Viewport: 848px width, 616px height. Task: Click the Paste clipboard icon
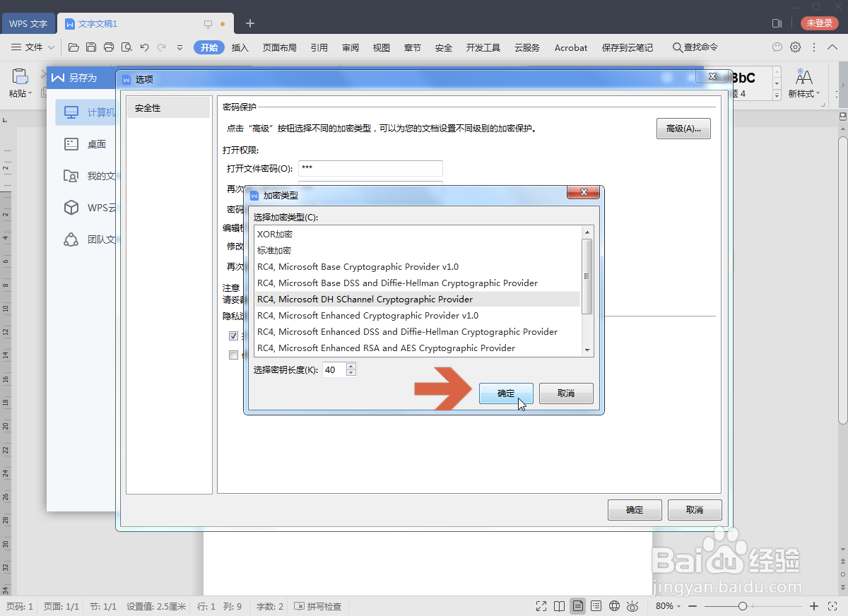coord(20,76)
